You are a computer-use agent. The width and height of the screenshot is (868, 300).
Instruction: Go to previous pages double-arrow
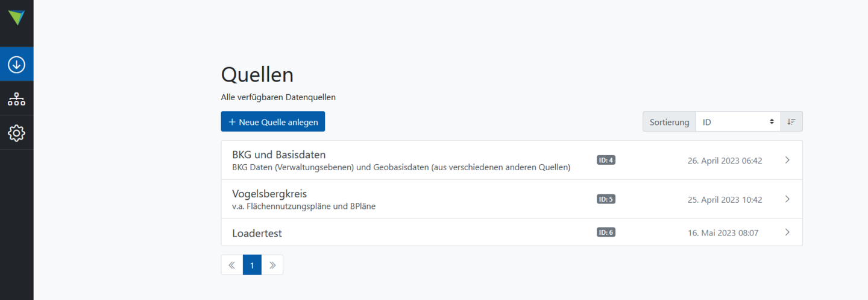[232, 264]
